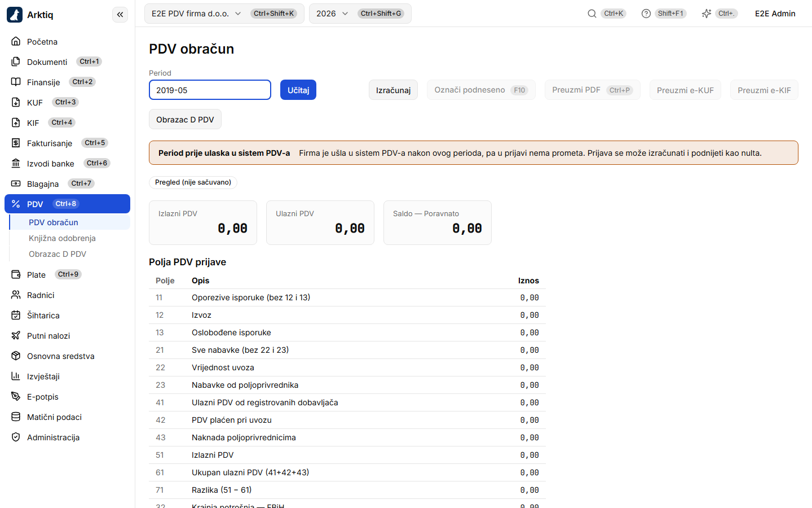Open the 2026 year dropdown
The height and width of the screenshot is (508, 812).
[360, 14]
